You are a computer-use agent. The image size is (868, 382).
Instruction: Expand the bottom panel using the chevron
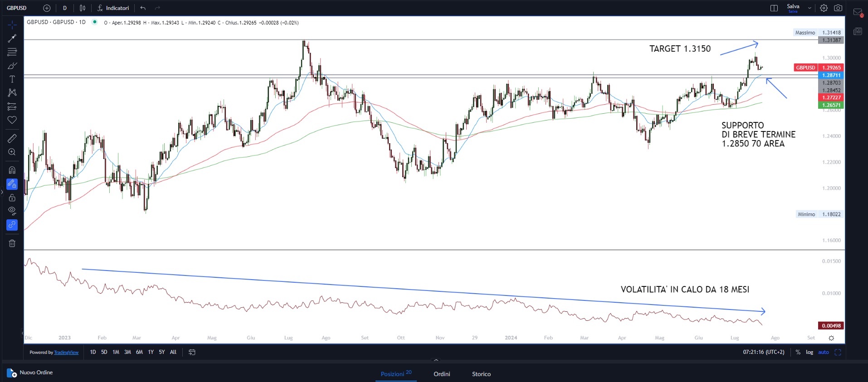(436, 360)
